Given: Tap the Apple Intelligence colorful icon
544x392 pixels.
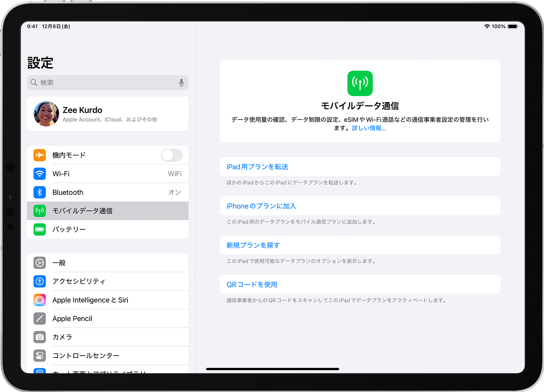Looking at the screenshot, I should [x=40, y=300].
